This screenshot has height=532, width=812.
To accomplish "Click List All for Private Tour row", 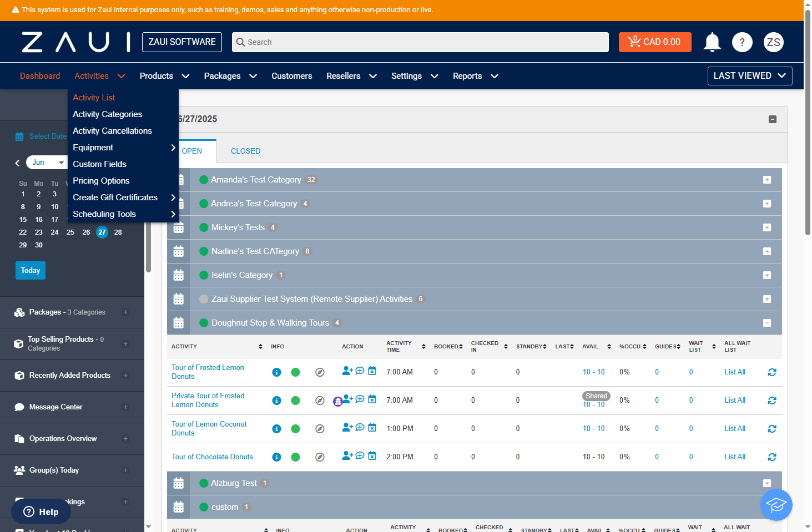I will point(735,401).
